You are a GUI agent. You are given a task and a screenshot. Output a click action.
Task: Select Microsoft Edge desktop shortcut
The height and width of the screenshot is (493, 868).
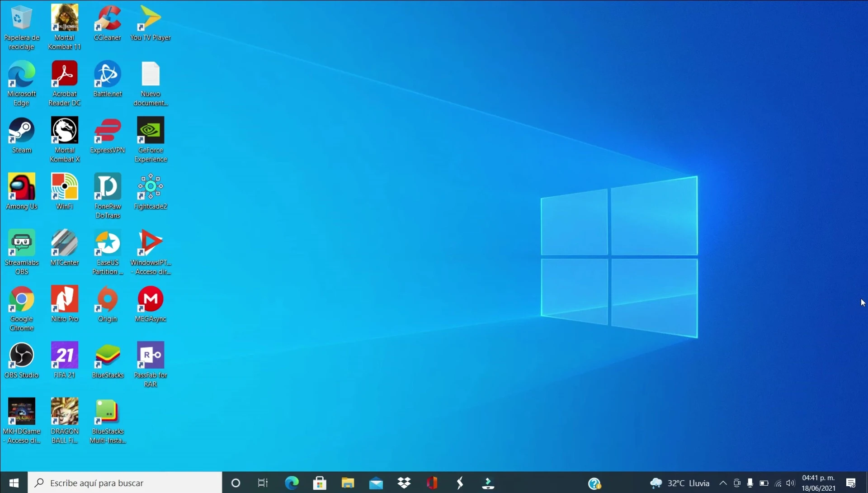(22, 84)
